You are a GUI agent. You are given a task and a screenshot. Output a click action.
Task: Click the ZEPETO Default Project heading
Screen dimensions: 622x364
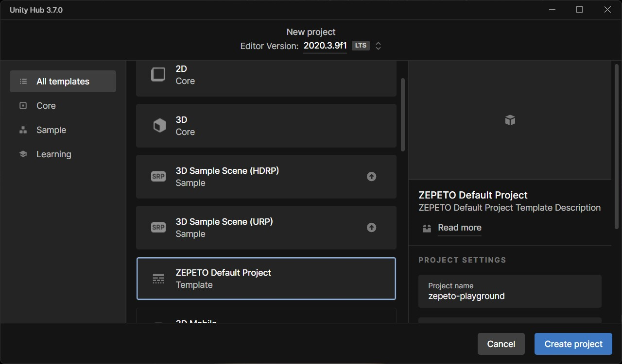point(473,195)
